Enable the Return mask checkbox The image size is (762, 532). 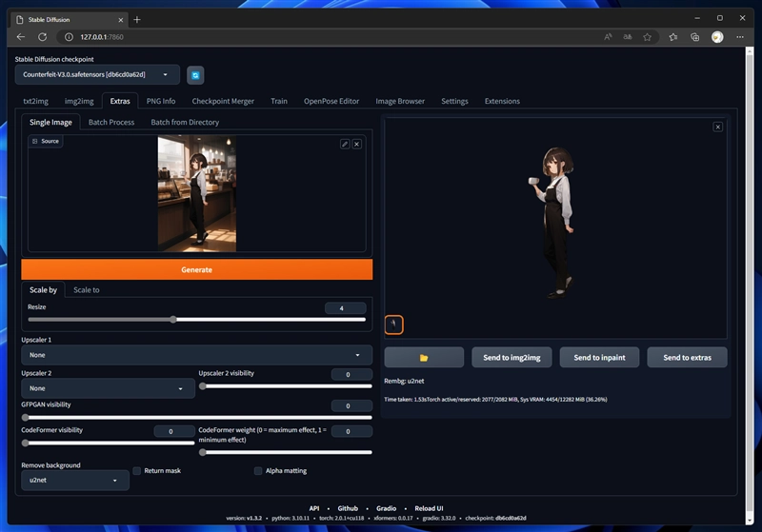coord(137,470)
